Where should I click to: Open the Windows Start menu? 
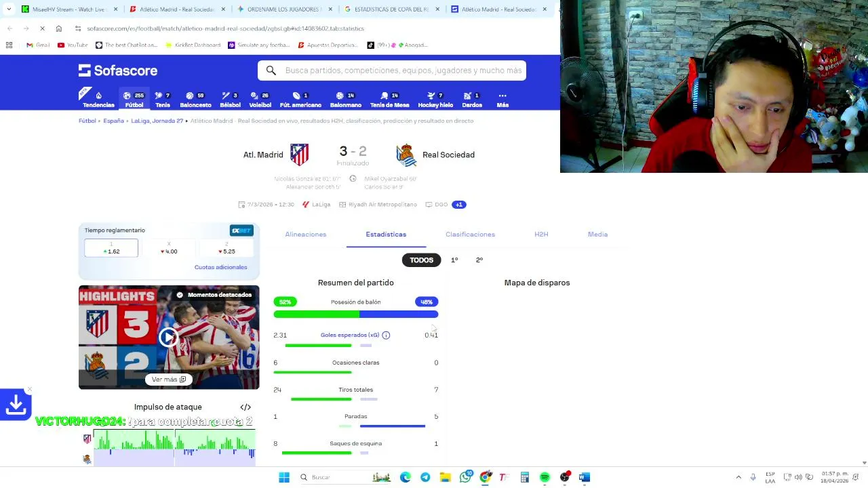(284, 477)
